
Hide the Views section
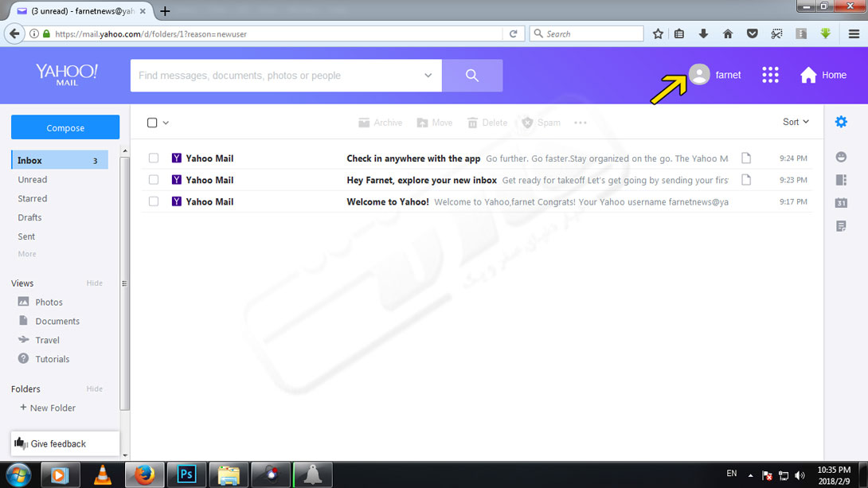click(94, 283)
